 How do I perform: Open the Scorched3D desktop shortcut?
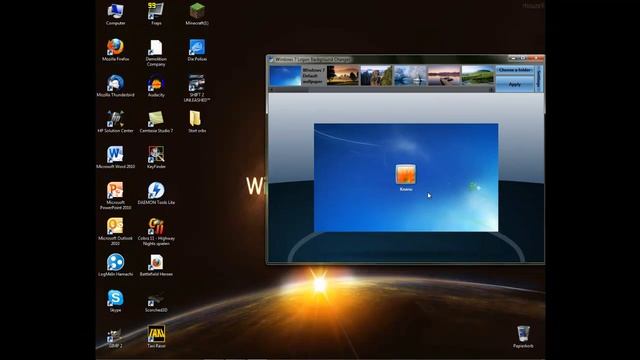(156, 302)
